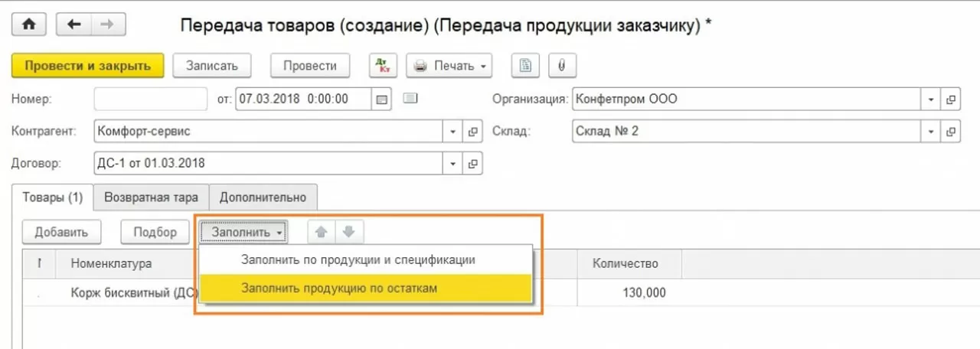This screenshot has width=980, height=349.
Task: Move row down arrow icon
Action: 349,232
